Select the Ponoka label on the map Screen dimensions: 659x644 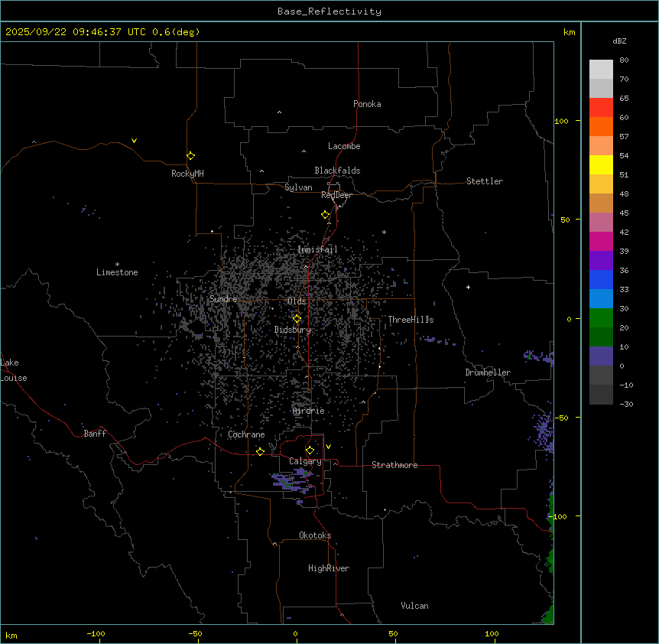(x=367, y=104)
